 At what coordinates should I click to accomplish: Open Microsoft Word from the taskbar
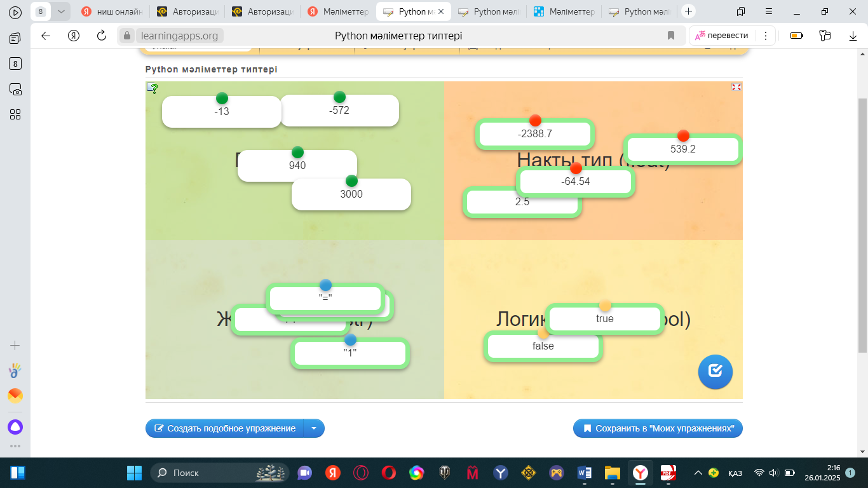[x=584, y=473]
